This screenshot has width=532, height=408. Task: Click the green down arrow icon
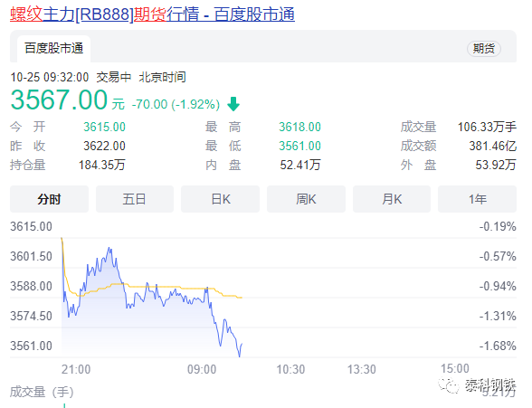[x=233, y=104]
